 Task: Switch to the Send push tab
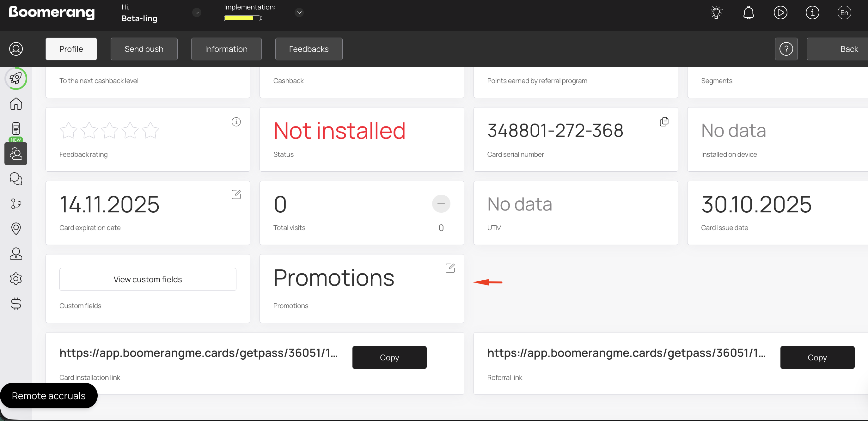144,49
